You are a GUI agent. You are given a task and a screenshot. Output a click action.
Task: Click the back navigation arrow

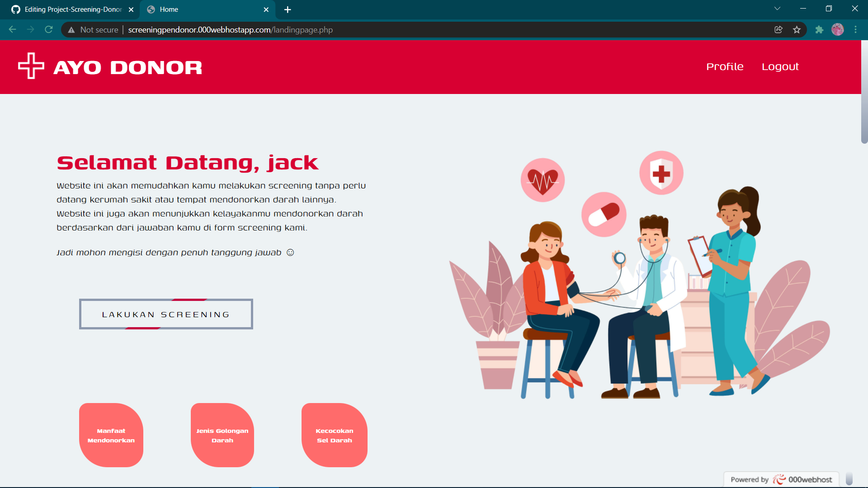(x=12, y=29)
